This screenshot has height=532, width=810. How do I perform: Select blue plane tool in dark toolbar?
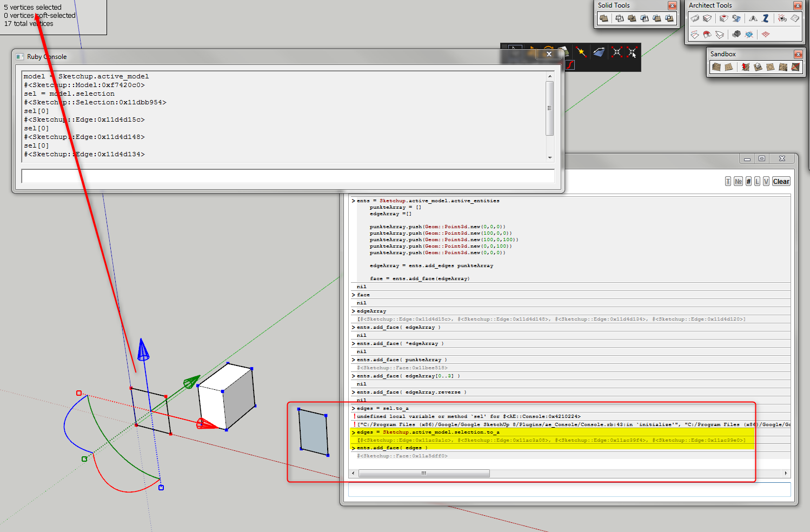click(599, 52)
